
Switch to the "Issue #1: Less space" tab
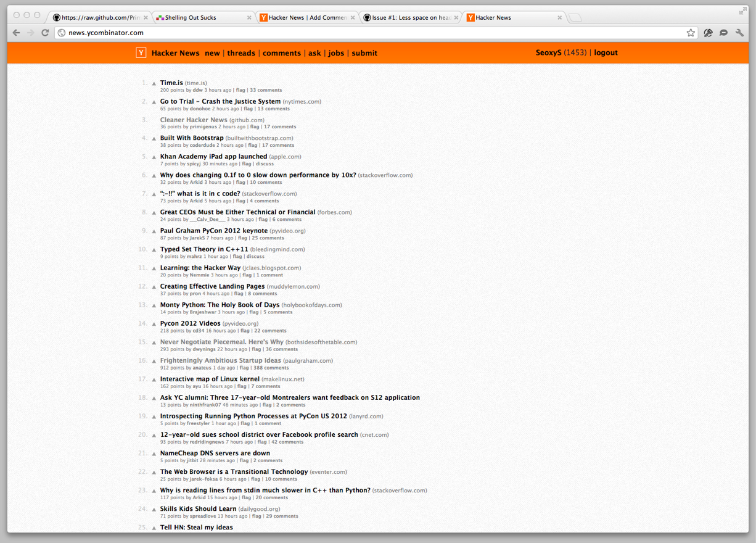pos(410,18)
